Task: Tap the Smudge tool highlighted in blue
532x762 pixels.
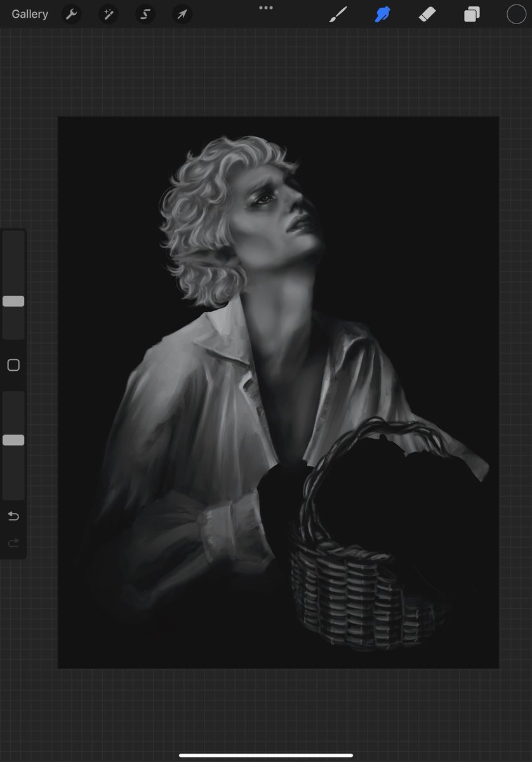Action: [x=382, y=14]
